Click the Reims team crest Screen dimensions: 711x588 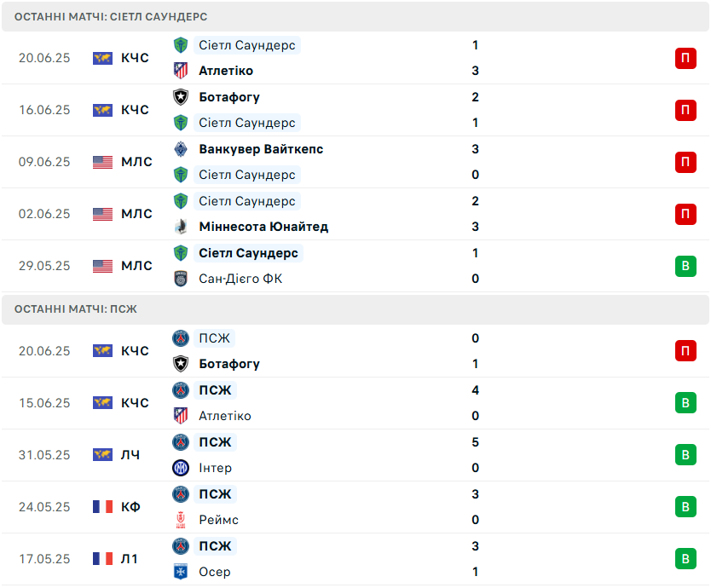[x=181, y=520]
